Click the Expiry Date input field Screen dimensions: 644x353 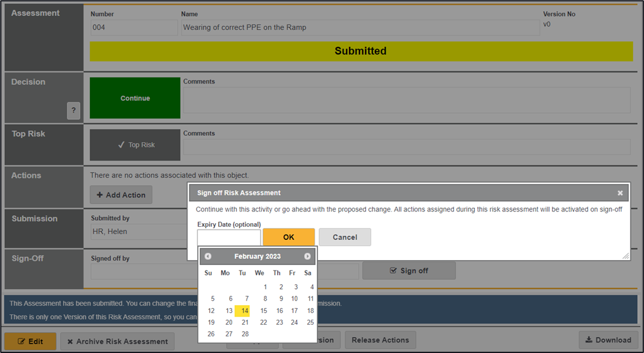coord(229,237)
